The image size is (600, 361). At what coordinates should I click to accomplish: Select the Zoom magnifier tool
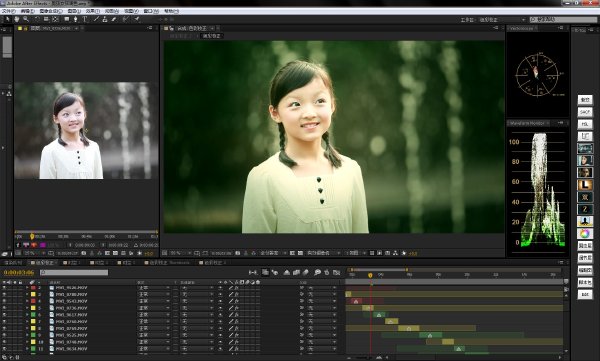pyautogui.click(x=26, y=19)
